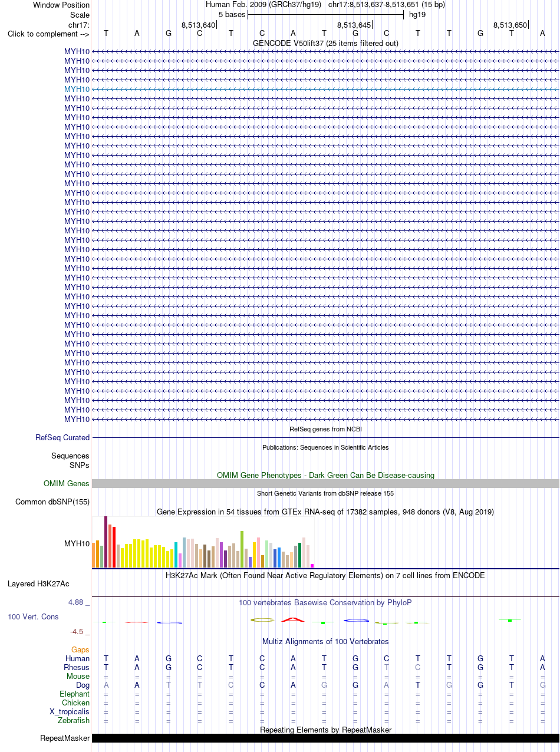Click the 'Short Genetic Variants from dbSNP' title
The image size is (560, 752).
coord(325,493)
